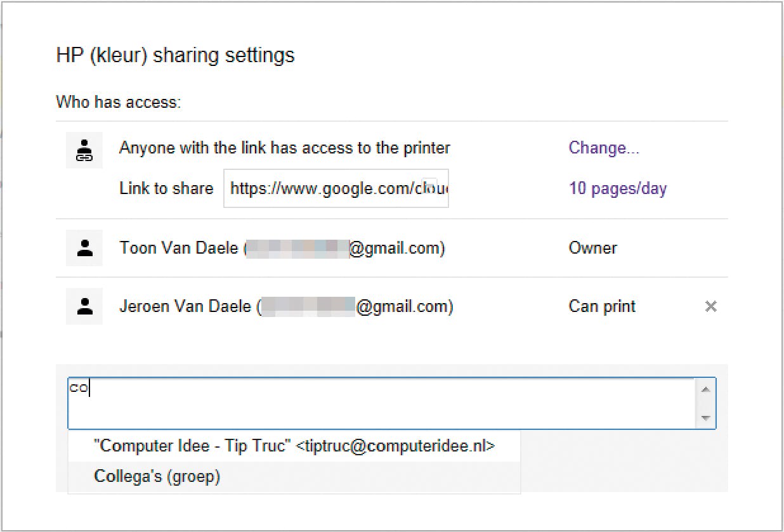Choose Collega's (groep) suggestion
The height and width of the screenshot is (532, 784).
(157, 477)
